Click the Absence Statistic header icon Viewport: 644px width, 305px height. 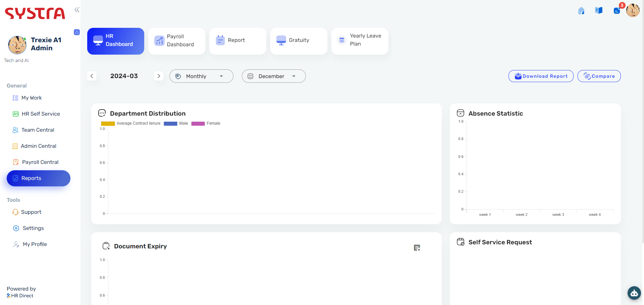click(461, 113)
